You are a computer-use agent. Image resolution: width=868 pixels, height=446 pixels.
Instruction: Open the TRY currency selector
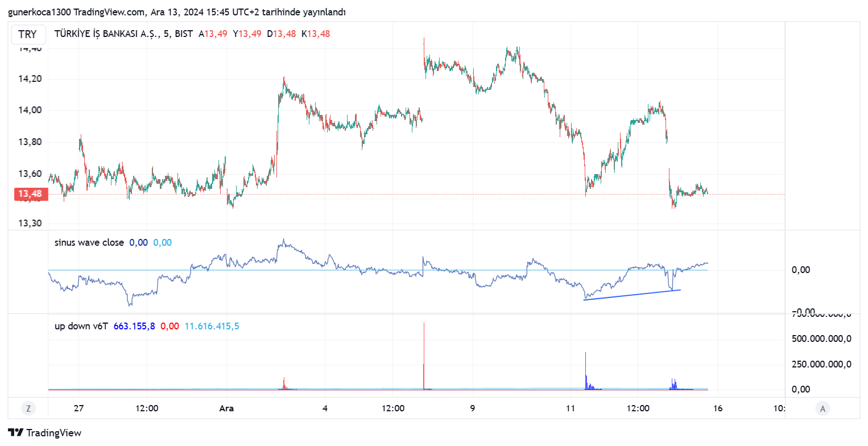(27, 34)
